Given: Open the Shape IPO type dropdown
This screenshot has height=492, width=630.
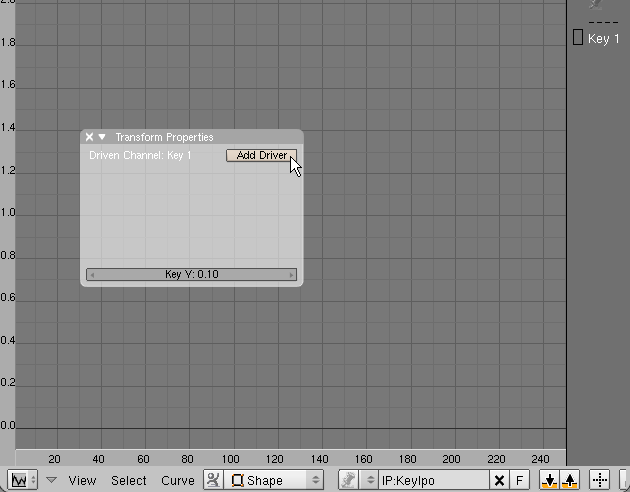Looking at the screenshot, I should [x=274, y=480].
